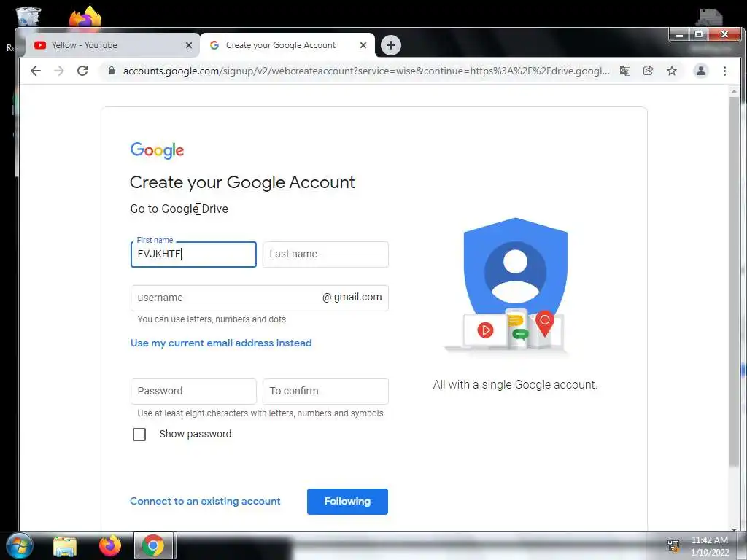The height and width of the screenshot is (560, 747).
Task: Open the Chrome profile avatar icon
Action: pos(701,71)
